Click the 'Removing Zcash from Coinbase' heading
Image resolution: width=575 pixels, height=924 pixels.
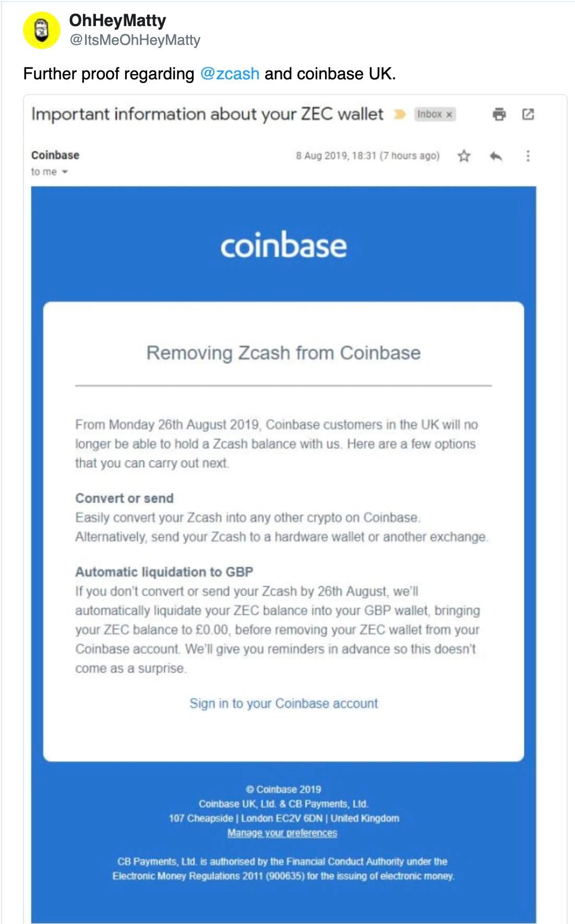coord(283,353)
